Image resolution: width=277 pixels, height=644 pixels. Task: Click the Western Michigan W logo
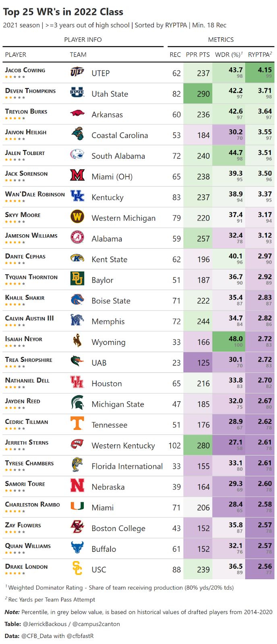(77, 217)
